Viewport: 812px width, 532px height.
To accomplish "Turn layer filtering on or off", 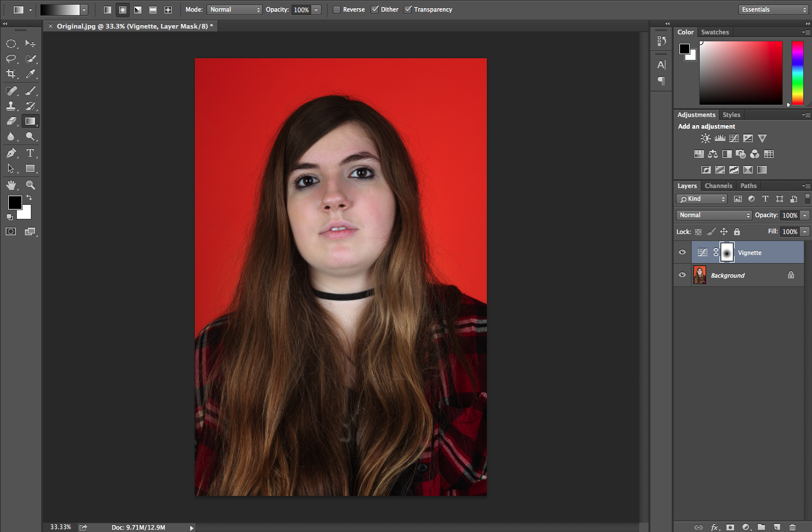I will pos(807,199).
